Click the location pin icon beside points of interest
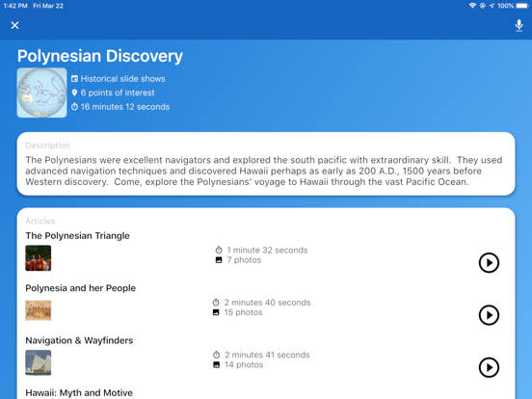Viewport: 532px width, 399px height. tap(74, 93)
